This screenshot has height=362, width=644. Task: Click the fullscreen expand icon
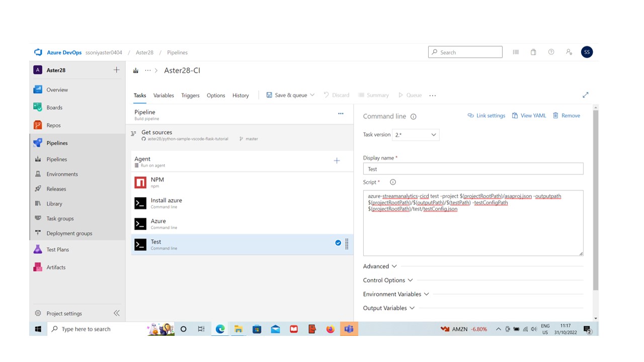[x=586, y=95]
